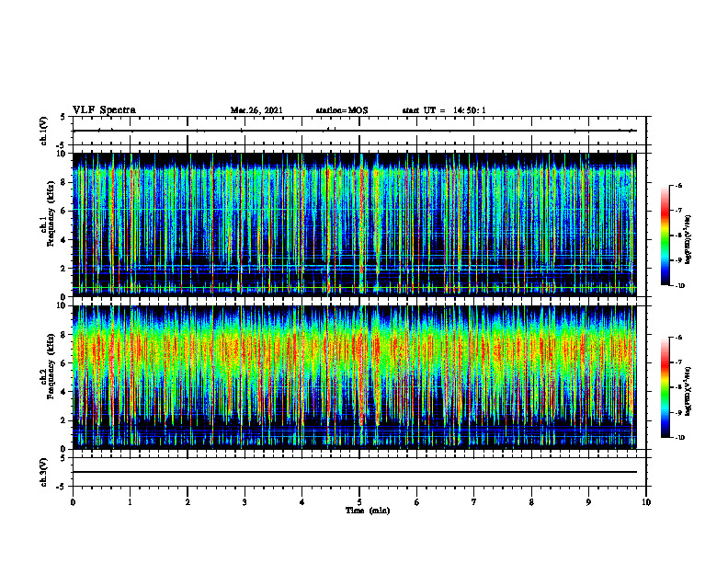The image size is (728, 563).
Task: Click the ch.1 spectrogram color bar
Action: pyautogui.click(x=665, y=236)
